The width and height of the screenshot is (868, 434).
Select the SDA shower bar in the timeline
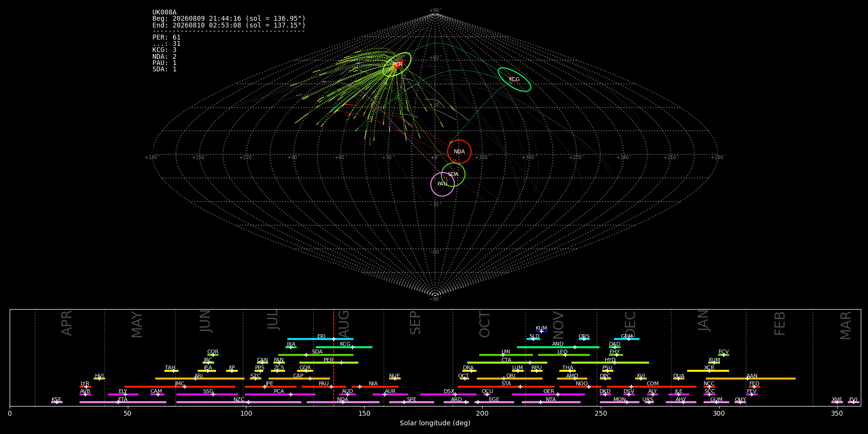[x=316, y=355]
